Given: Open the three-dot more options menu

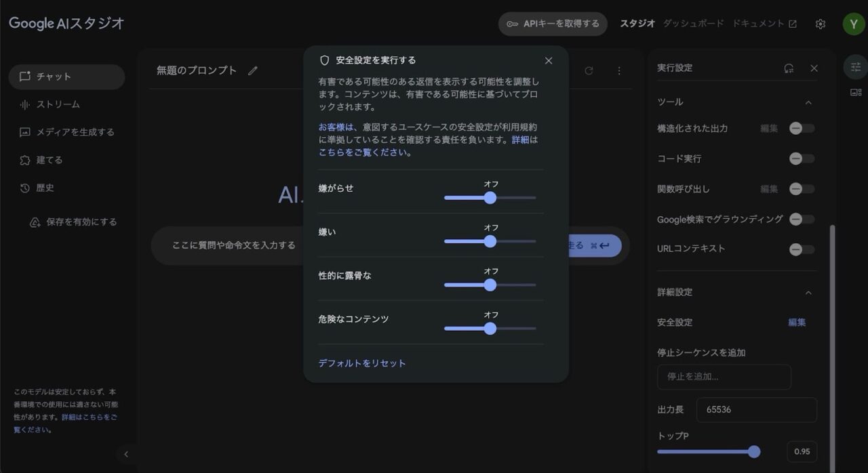Looking at the screenshot, I should tap(619, 70).
